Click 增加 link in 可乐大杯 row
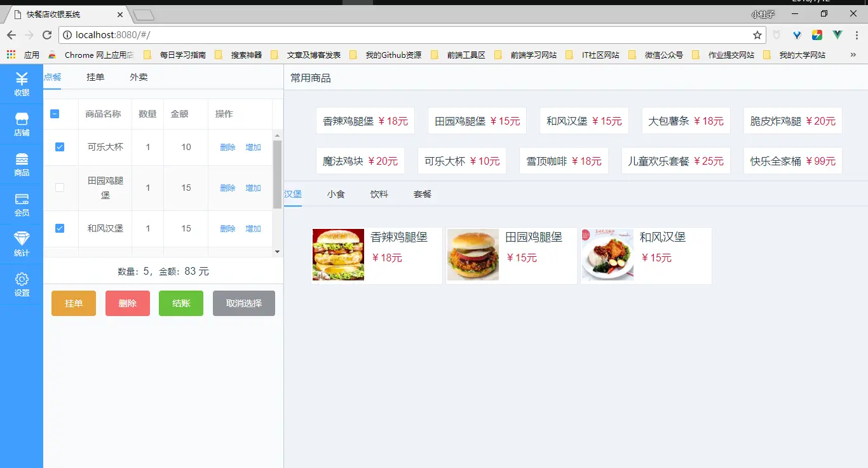 coord(254,147)
